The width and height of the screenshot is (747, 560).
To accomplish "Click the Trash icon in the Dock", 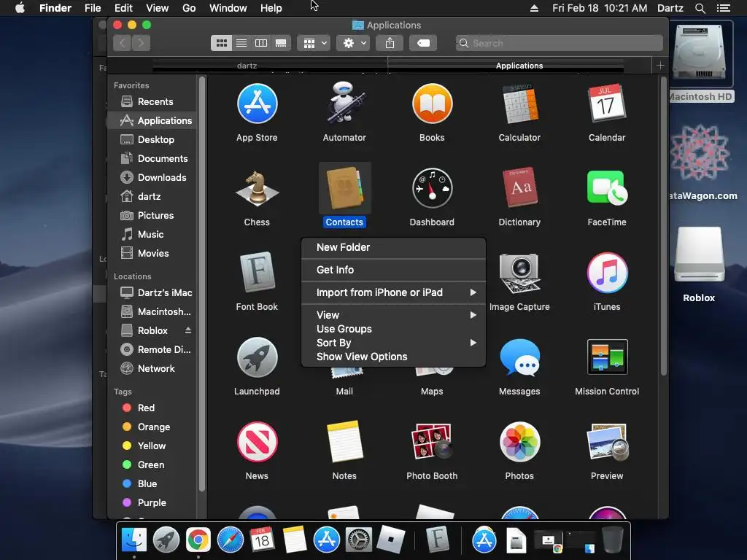I will click(x=613, y=540).
